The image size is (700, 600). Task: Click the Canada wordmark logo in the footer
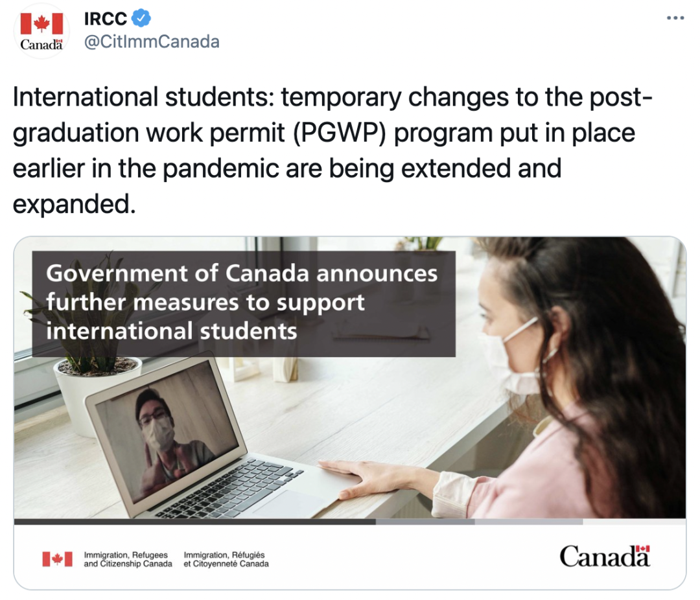tap(605, 556)
